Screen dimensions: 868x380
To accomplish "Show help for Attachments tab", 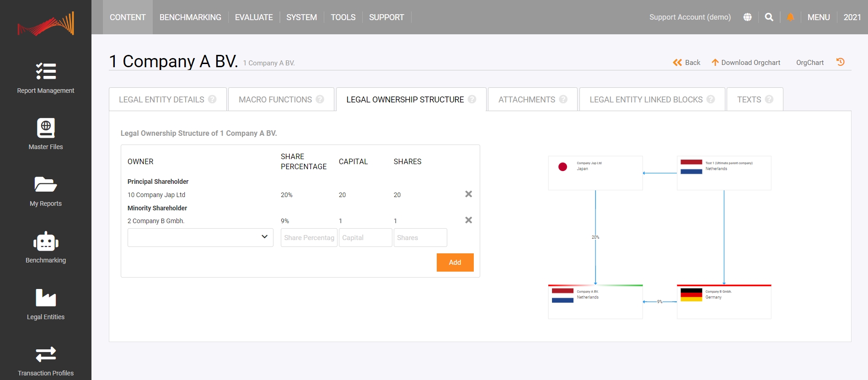I will pos(563,99).
